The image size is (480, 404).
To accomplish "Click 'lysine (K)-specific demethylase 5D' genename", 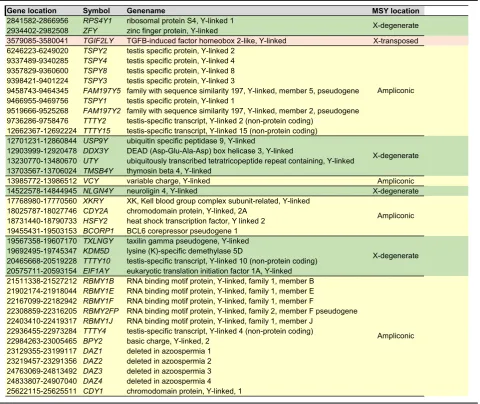I will (x=184, y=251).
